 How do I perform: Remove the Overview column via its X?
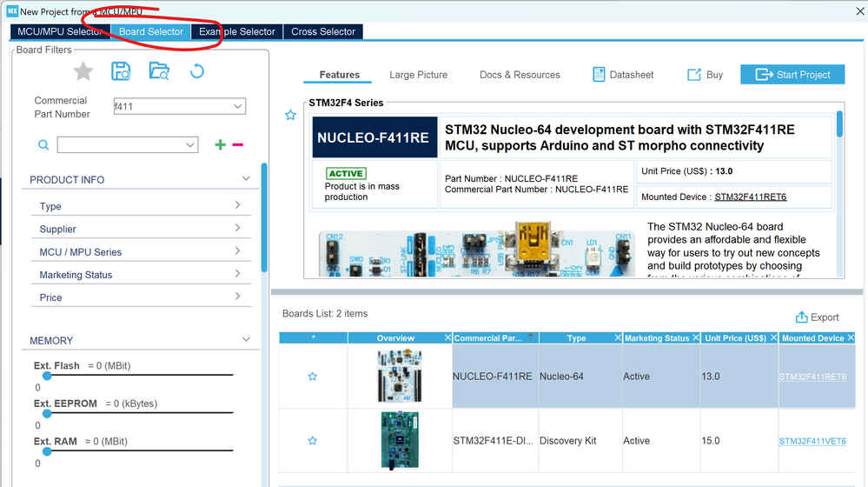(447, 337)
